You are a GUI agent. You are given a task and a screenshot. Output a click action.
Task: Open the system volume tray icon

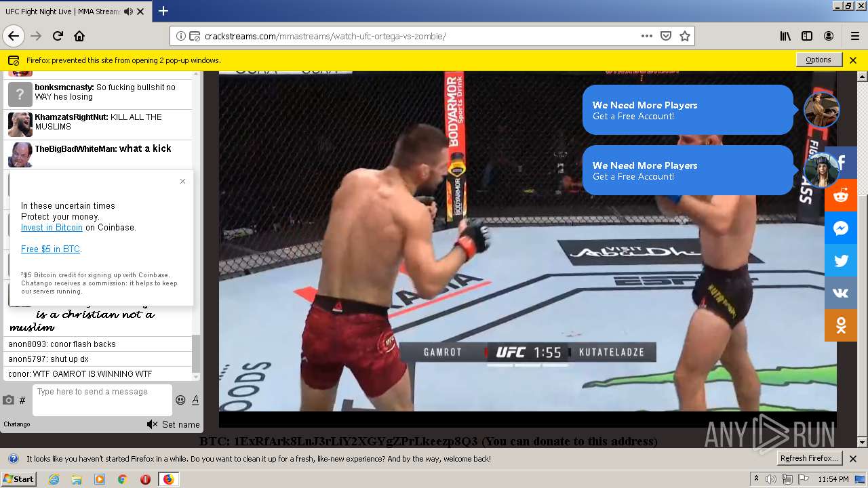(771, 479)
